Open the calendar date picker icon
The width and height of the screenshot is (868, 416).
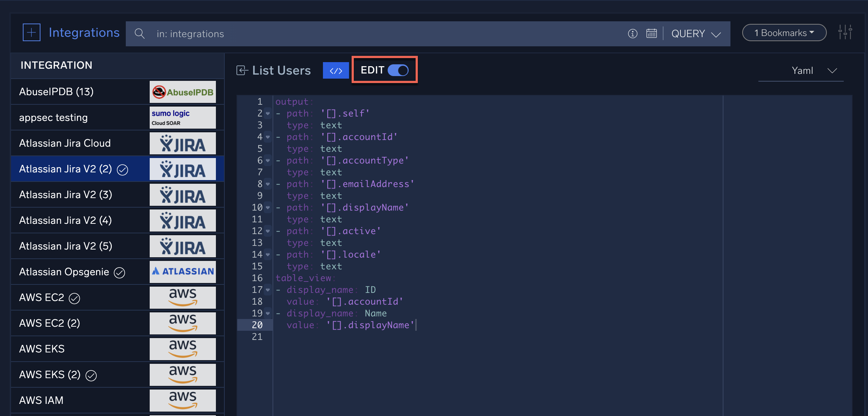(651, 33)
